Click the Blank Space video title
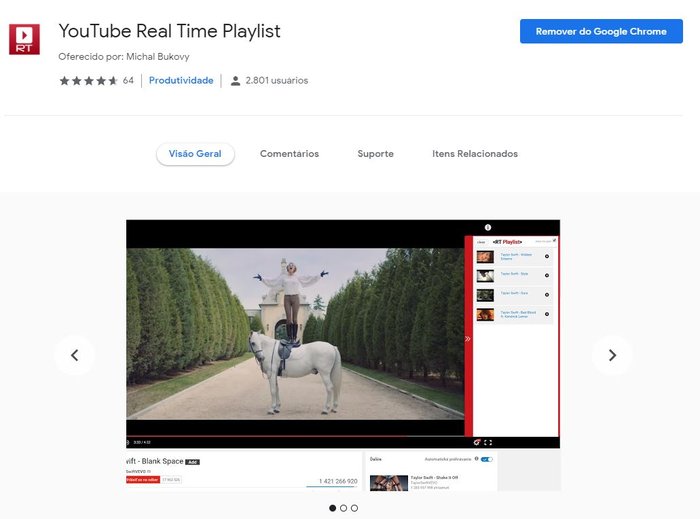 point(154,461)
